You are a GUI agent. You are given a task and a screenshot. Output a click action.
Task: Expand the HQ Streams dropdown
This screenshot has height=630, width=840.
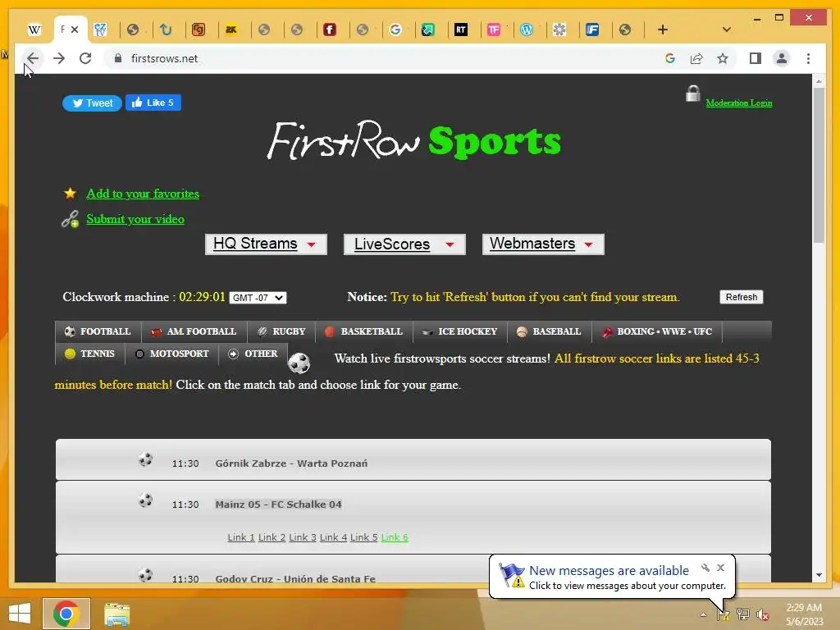click(266, 244)
